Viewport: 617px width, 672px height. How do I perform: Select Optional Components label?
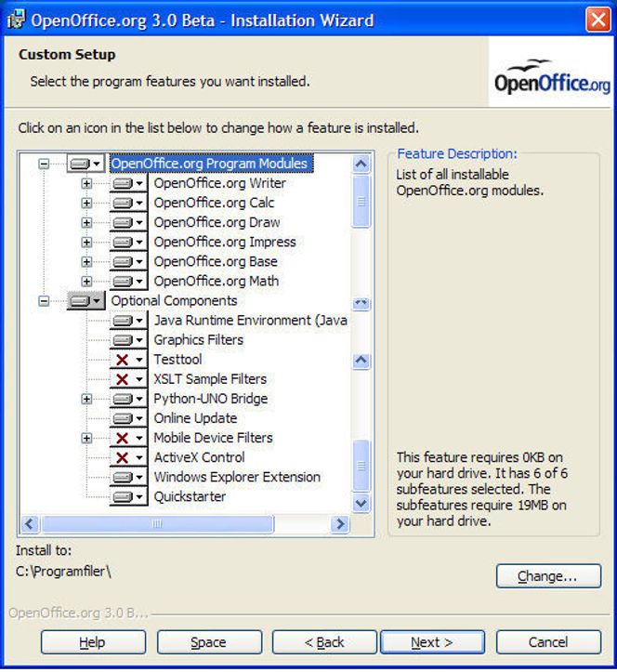tap(174, 301)
